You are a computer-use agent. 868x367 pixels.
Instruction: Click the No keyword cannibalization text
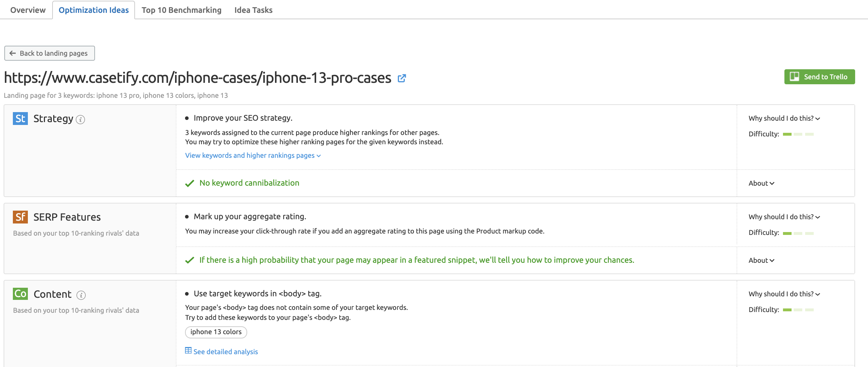[x=249, y=183]
